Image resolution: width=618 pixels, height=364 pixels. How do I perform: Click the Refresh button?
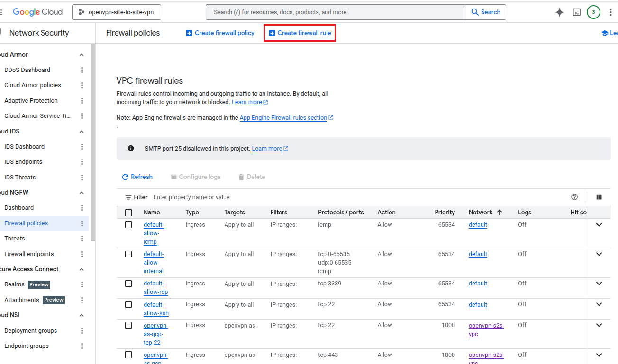coord(137,177)
